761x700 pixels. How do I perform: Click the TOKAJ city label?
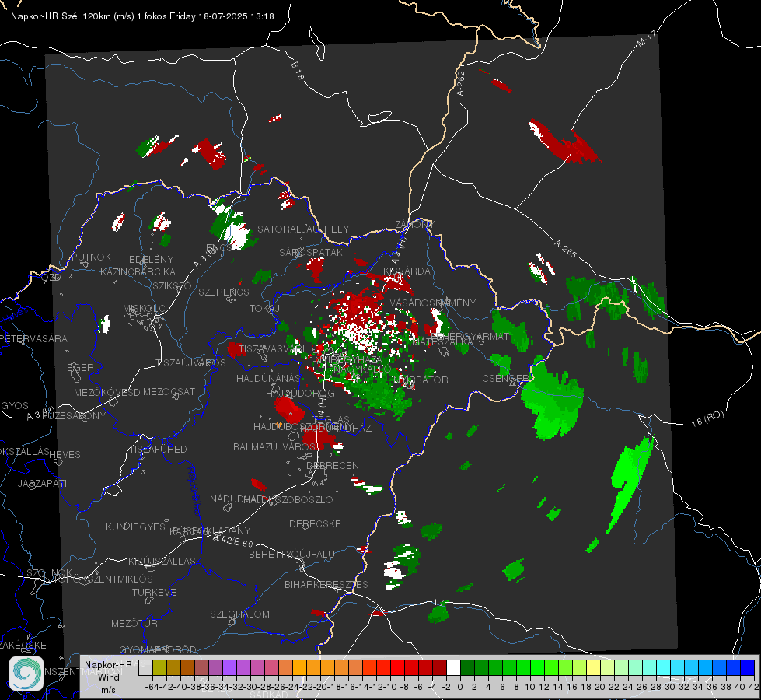pyautogui.click(x=264, y=309)
